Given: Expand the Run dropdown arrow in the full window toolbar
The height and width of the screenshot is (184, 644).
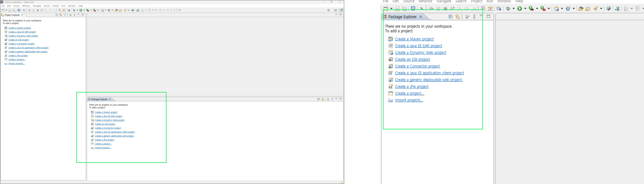Looking at the screenshot, I should tap(84, 10).
